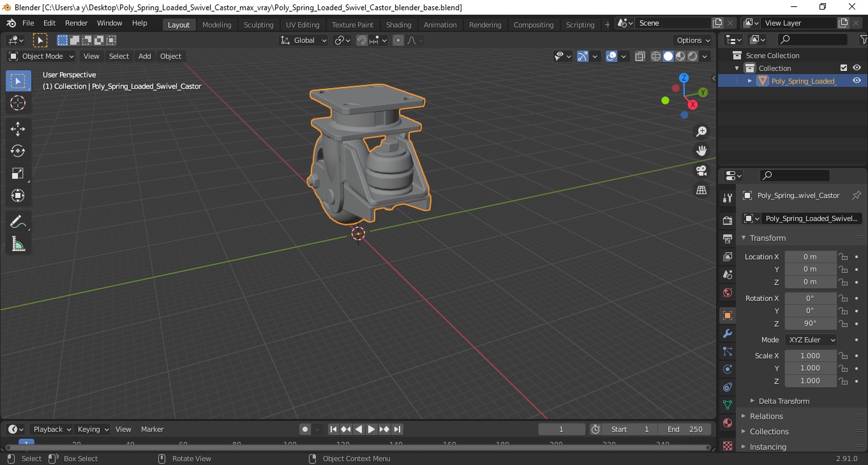Viewport: 868px width, 465px height.
Task: Activate the Annotate tool
Action: click(x=18, y=222)
